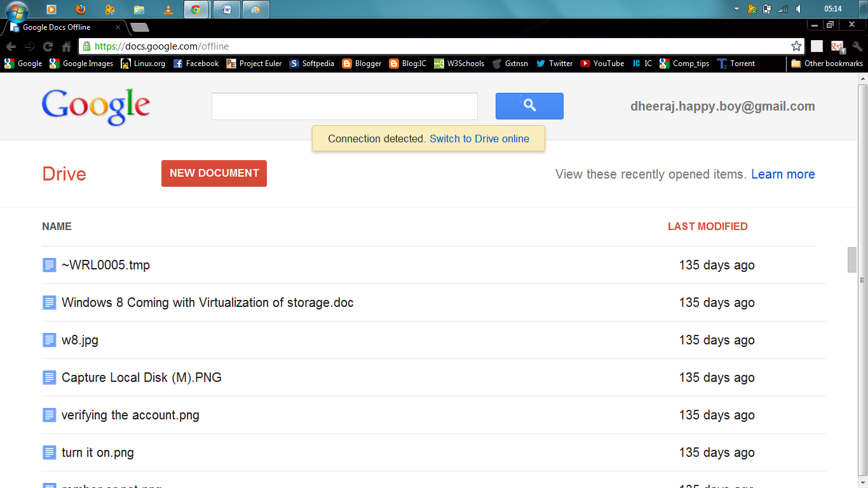Open the Torrent bookmark

(x=736, y=64)
